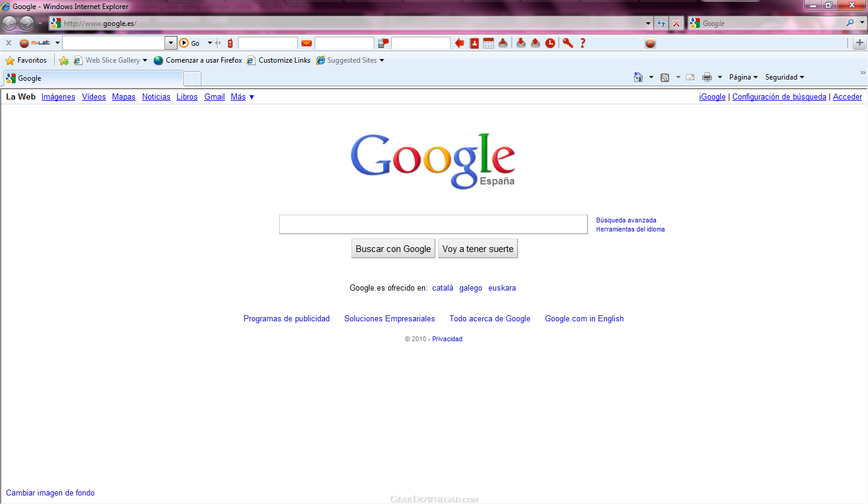Open Customize Links bookmark
Image resolution: width=868 pixels, height=504 pixels.
pos(279,60)
